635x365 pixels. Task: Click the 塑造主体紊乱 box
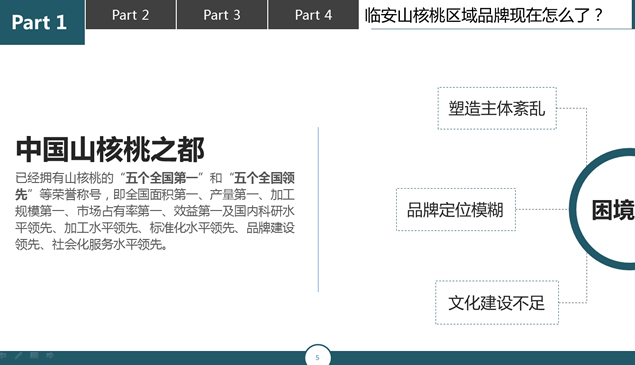(497, 109)
